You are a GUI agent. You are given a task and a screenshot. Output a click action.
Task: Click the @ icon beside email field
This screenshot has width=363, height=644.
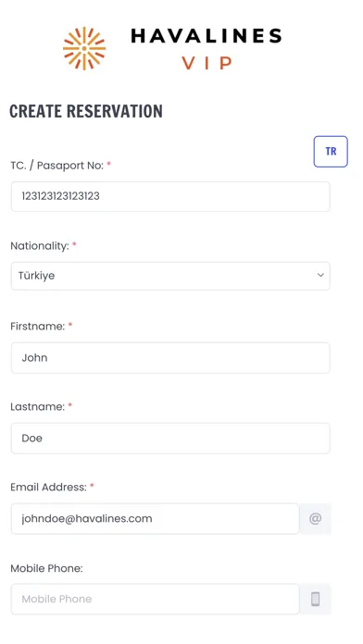pyautogui.click(x=316, y=519)
